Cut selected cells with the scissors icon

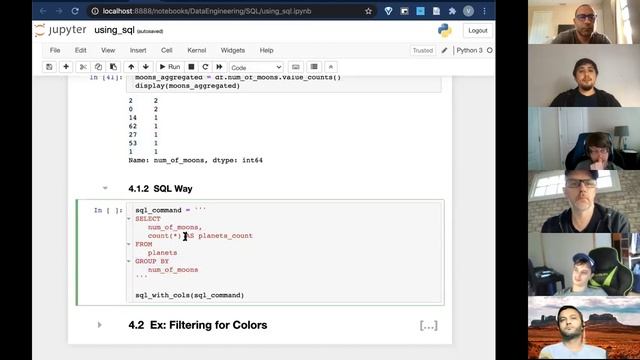click(83, 67)
